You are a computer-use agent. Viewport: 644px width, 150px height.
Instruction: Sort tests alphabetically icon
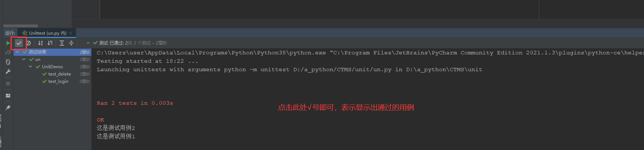pyautogui.click(x=40, y=43)
